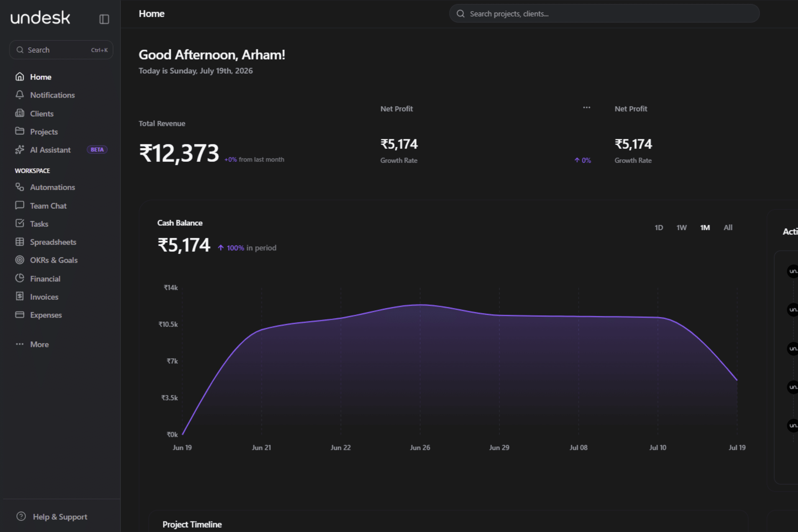Click the Total Revenue label
Image resolution: width=798 pixels, height=532 pixels.
pos(162,124)
